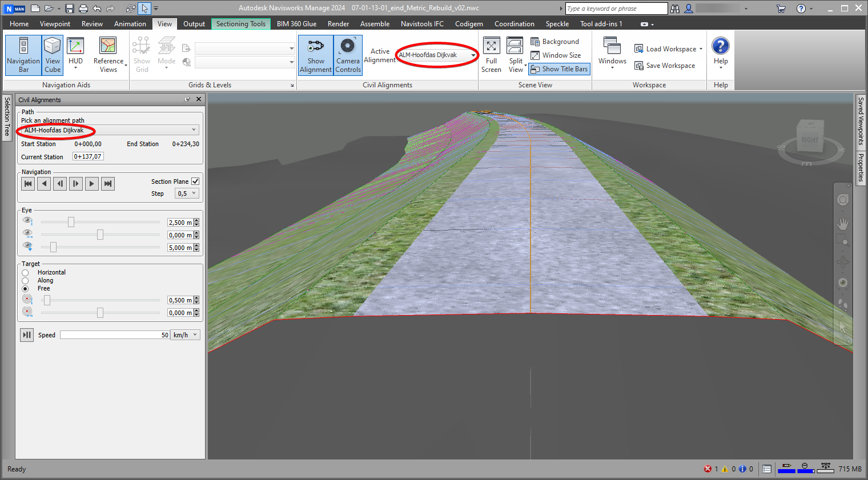Click the Print icon in quick access toolbar
868x480 pixels.
pos(83,9)
